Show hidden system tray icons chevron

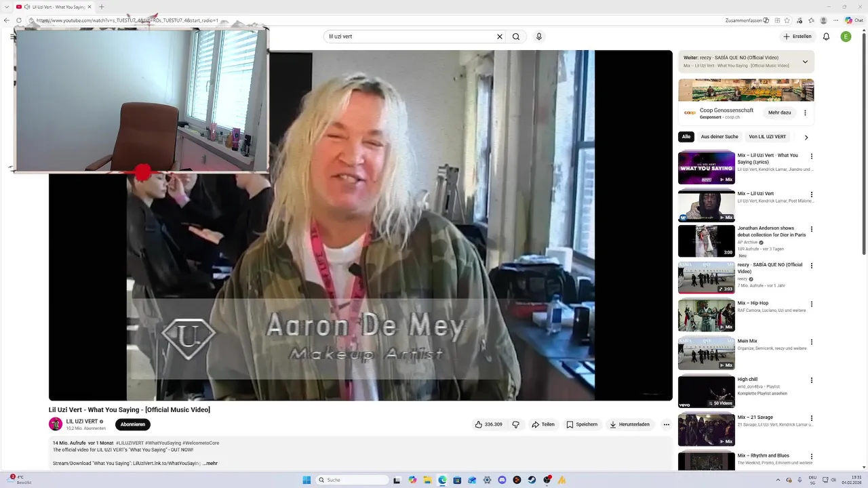[776, 480]
